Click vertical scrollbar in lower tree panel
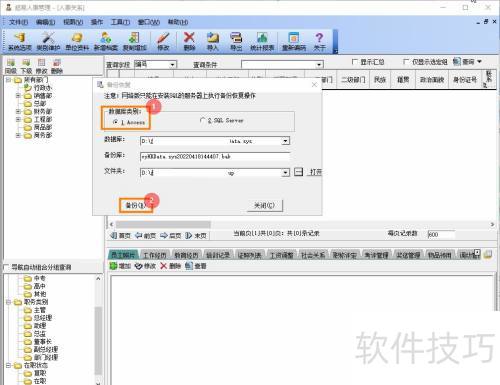 pos(98,340)
